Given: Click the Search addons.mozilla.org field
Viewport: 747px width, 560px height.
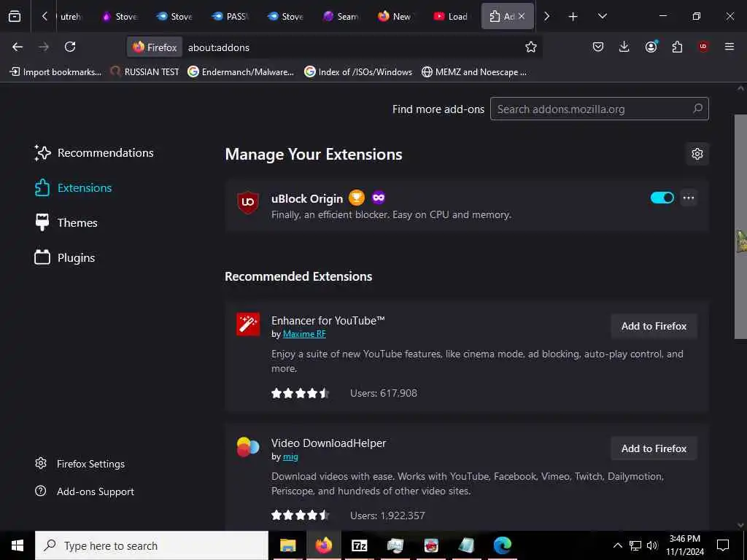Looking at the screenshot, I should [600, 109].
